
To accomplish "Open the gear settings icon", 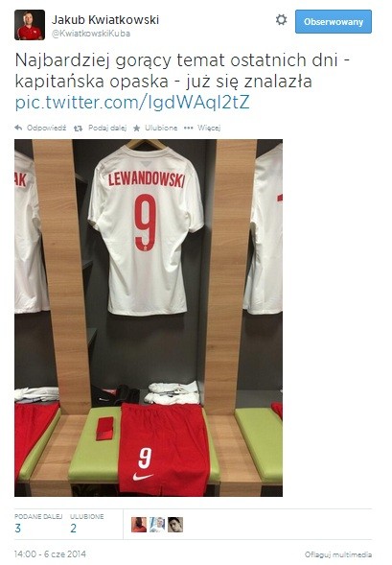I will tap(281, 20).
